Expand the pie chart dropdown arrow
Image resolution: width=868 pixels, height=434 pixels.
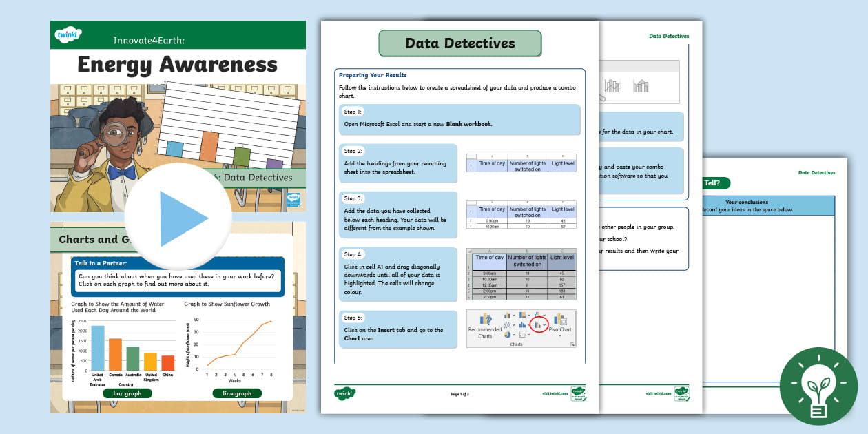pos(515,335)
